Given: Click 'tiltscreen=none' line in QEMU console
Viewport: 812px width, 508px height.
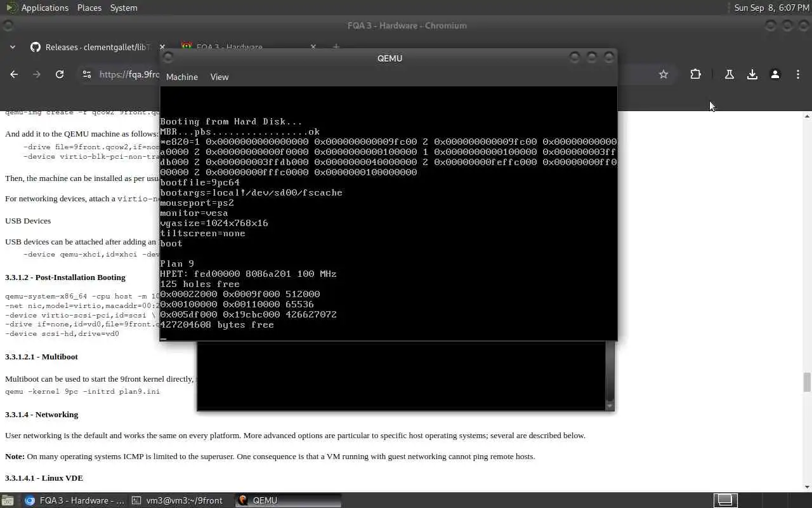Looking at the screenshot, I should (x=202, y=233).
